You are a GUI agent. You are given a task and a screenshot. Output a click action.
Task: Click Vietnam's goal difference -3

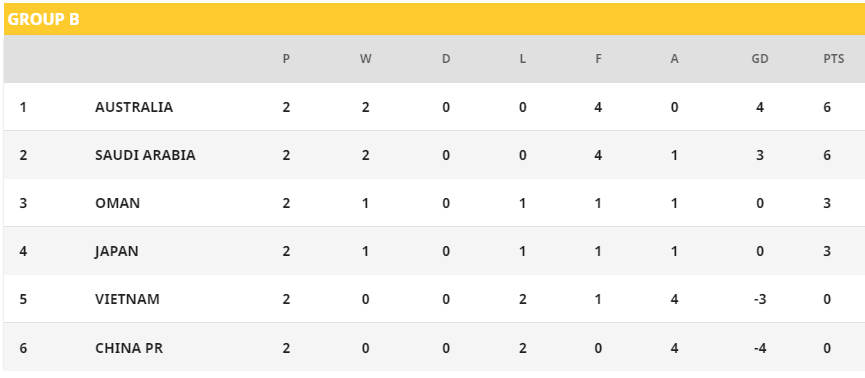click(760, 299)
